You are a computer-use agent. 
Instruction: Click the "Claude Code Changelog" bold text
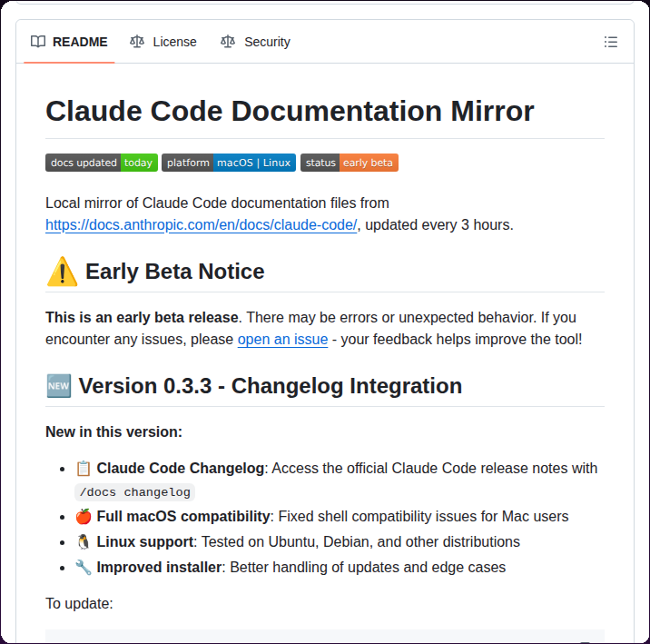[x=181, y=468]
